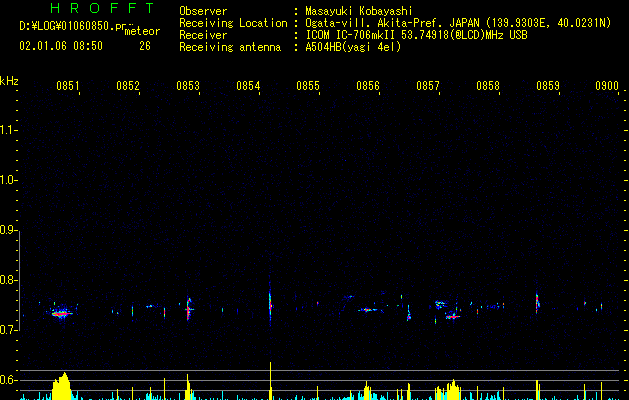Click the 0.6 kHz frequency label
The image size is (629, 400).
pyautogui.click(x=8, y=380)
